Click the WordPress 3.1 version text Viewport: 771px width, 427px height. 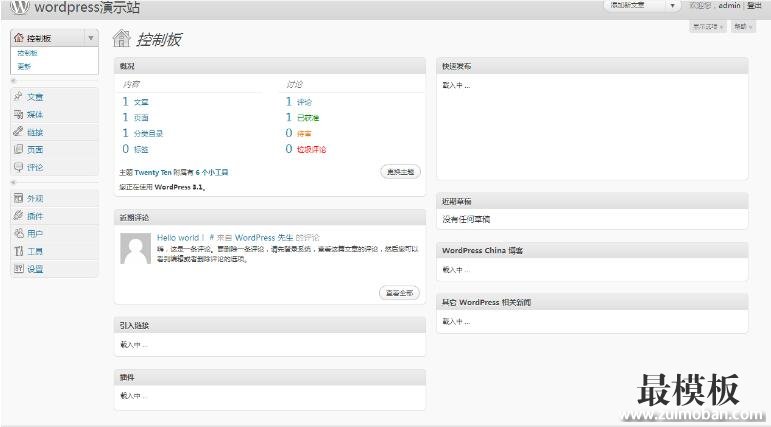[179, 187]
